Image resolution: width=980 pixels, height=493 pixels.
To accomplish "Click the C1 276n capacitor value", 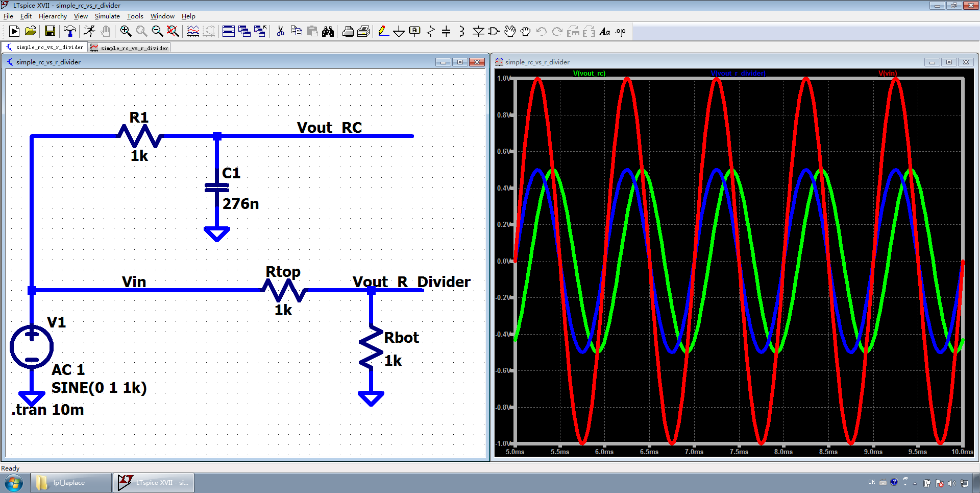I will coord(240,204).
